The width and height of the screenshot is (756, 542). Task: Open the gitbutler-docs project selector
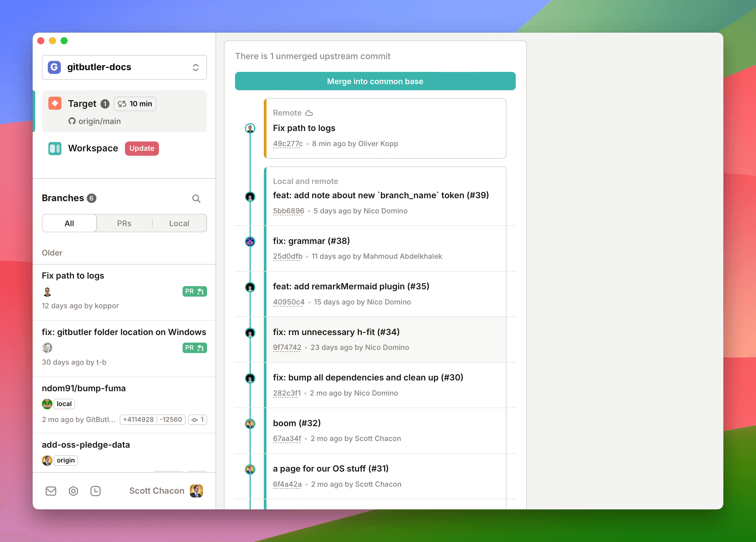(124, 67)
